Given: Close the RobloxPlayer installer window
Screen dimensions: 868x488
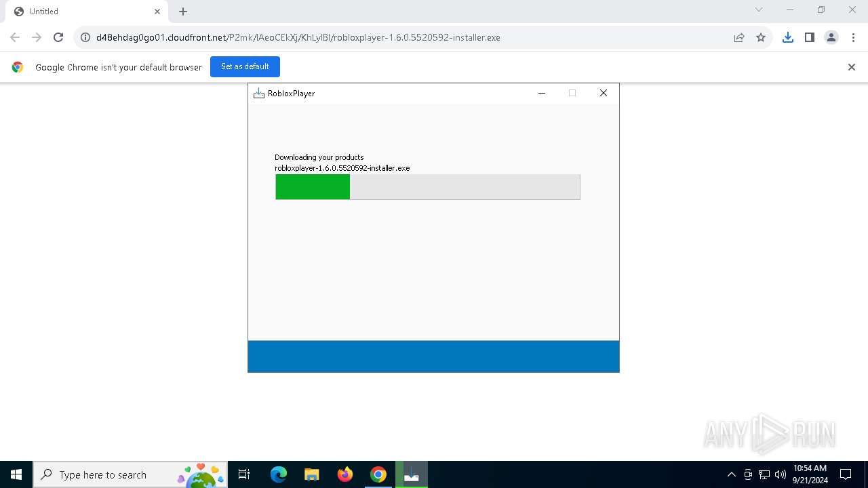Looking at the screenshot, I should coord(603,93).
